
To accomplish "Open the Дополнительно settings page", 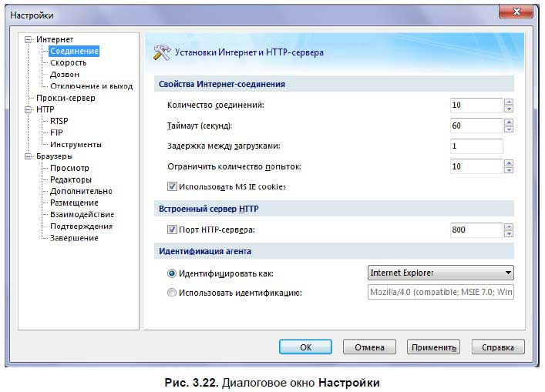I will [x=81, y=191].
